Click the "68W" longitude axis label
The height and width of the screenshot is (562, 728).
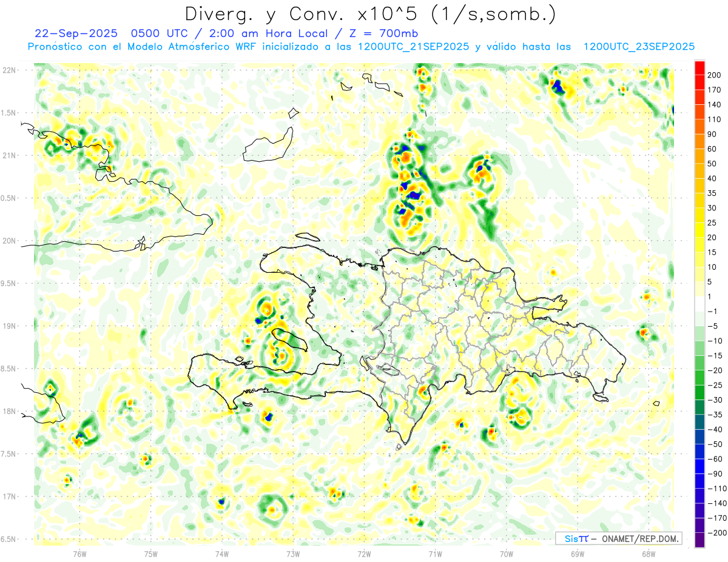tap(648, 554)
